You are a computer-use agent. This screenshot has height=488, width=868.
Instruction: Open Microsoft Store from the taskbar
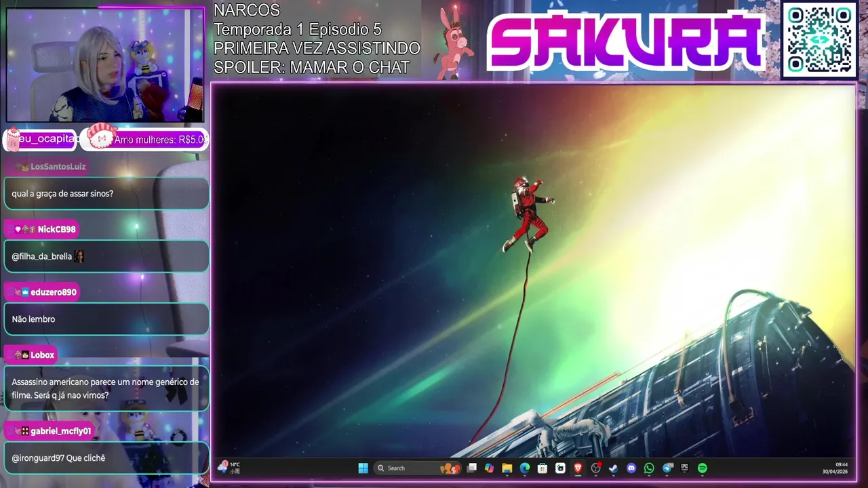pos(542,468)
